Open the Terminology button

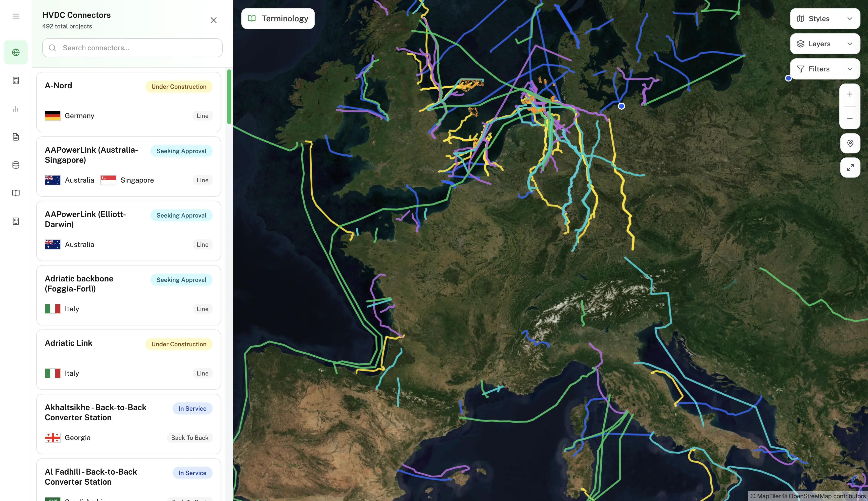tap(278, 19)
